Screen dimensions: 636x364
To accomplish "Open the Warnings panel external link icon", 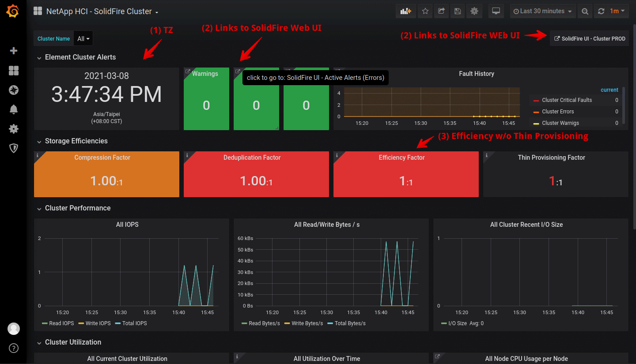I will tap(188, 71).
